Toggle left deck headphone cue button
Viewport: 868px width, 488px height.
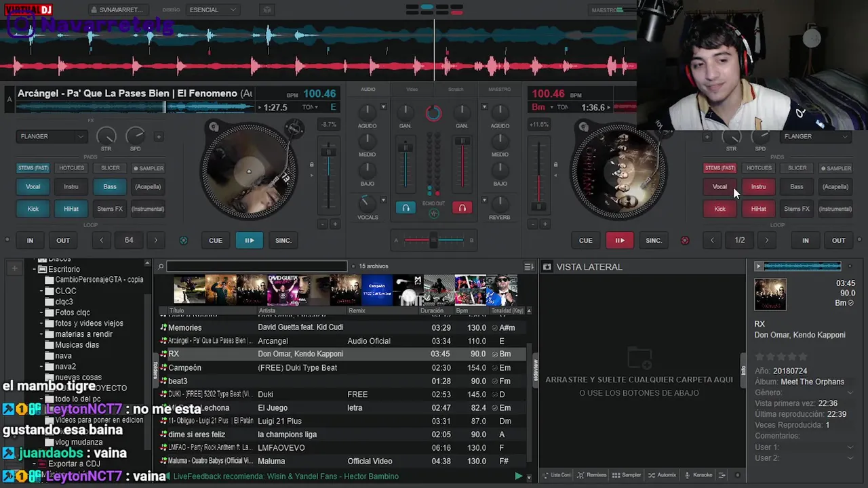pyautogui.click(x=406, y=208)
